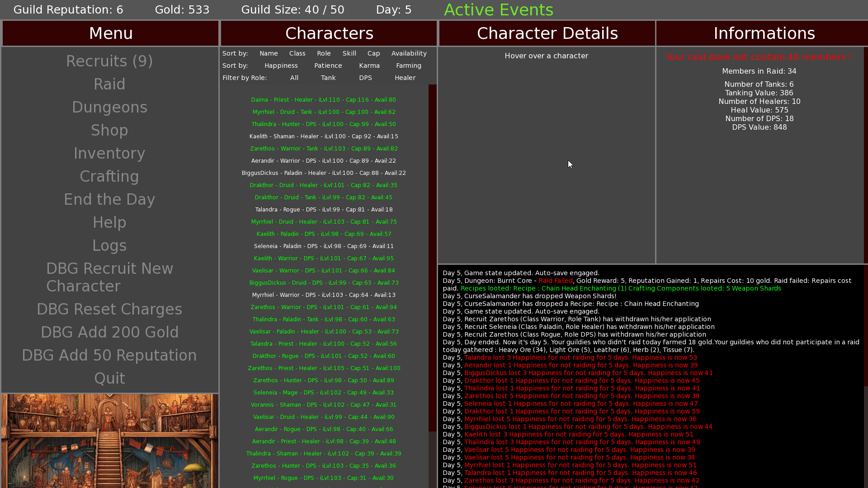Open the Help page

(109, 222)
